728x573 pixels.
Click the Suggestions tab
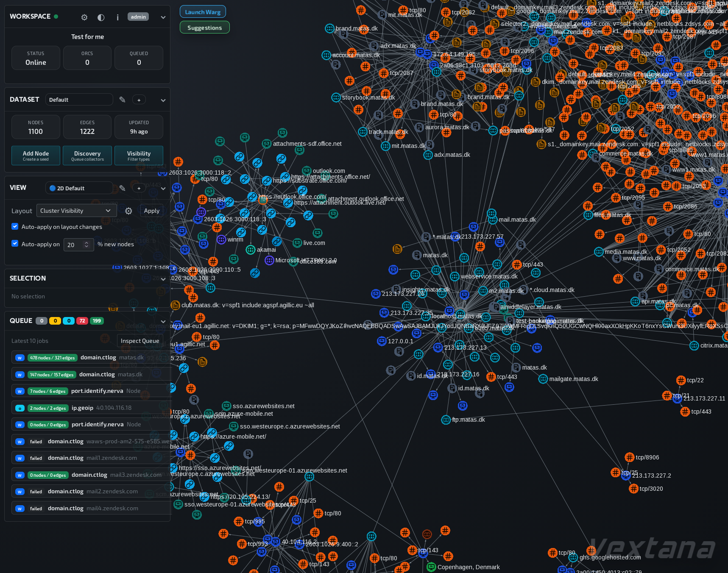pos(204,28)
